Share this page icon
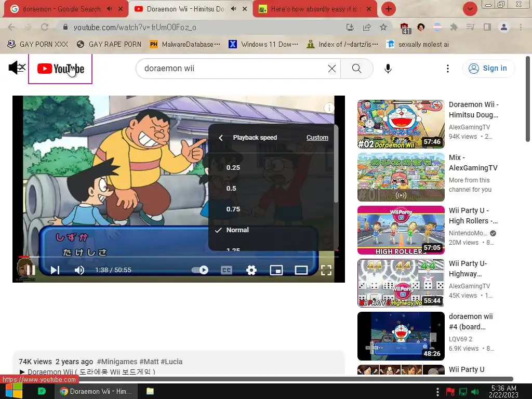The image size is (532, 399). tap(367, 27)
